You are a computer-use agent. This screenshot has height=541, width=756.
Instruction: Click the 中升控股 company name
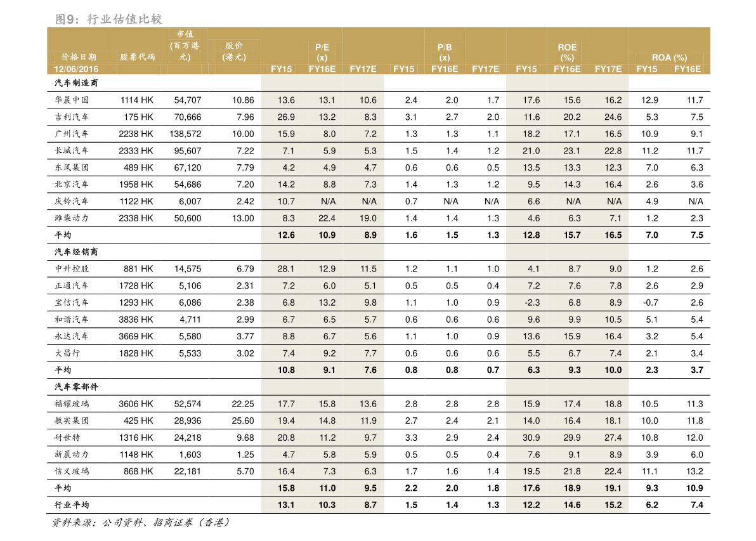(x=72, y=268)
